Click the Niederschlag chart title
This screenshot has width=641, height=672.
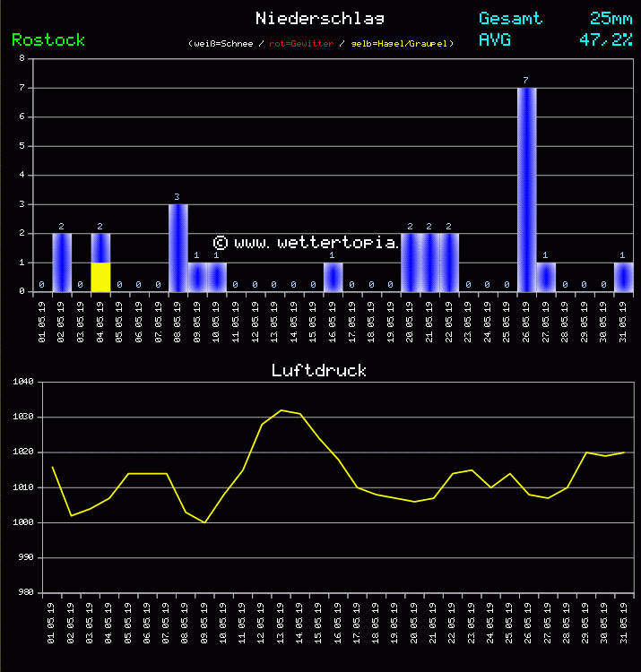coord(320,18)
